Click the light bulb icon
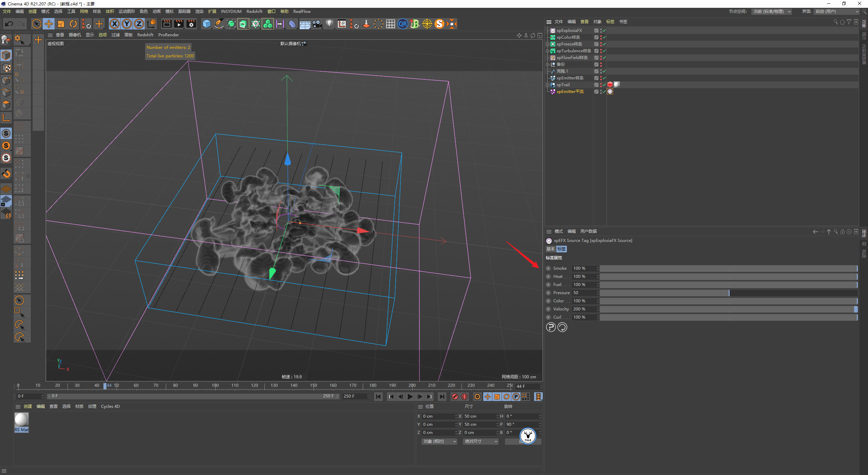868x475 pixels. 329,24
